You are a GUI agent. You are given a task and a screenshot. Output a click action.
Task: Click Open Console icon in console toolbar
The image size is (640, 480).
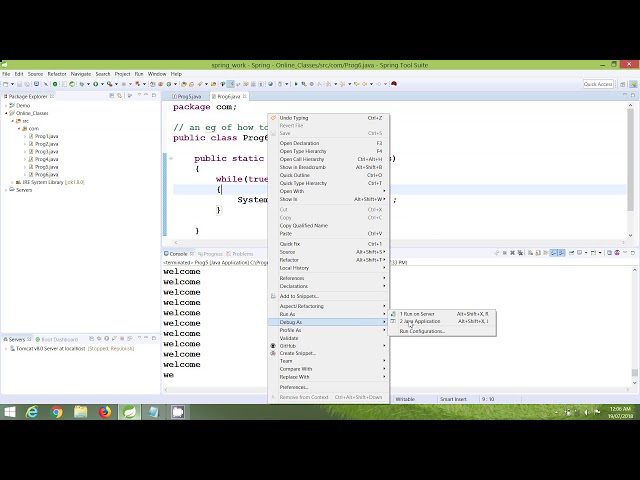pos(593,253)
